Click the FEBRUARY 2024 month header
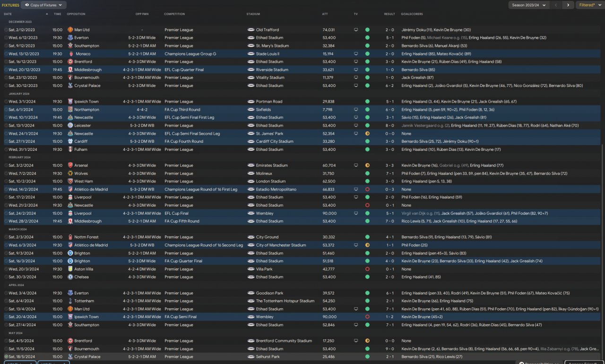Image resolution: width=605 pixels, height=364 pixels. (19, 157)
